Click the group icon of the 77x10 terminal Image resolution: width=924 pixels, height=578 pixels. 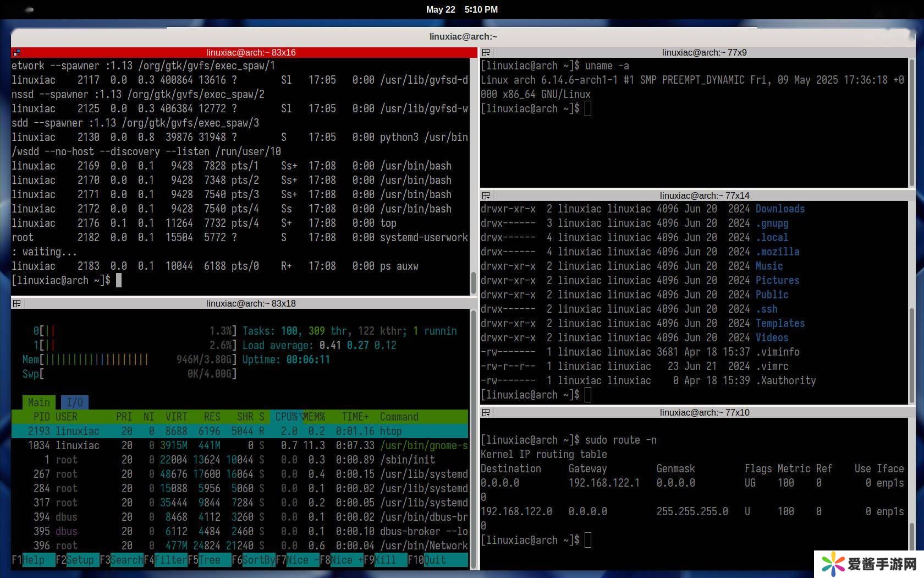click(486, 412)
